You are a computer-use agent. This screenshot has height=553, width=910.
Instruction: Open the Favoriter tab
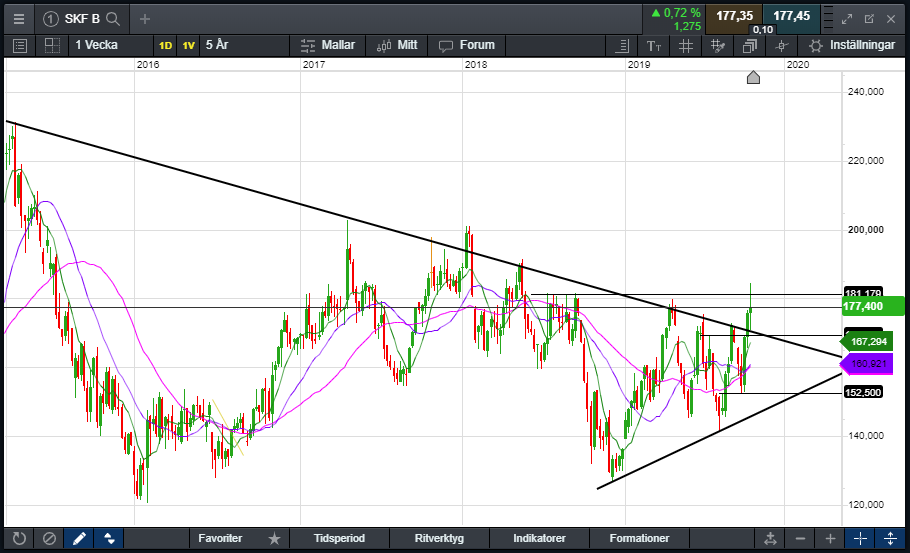220,538
